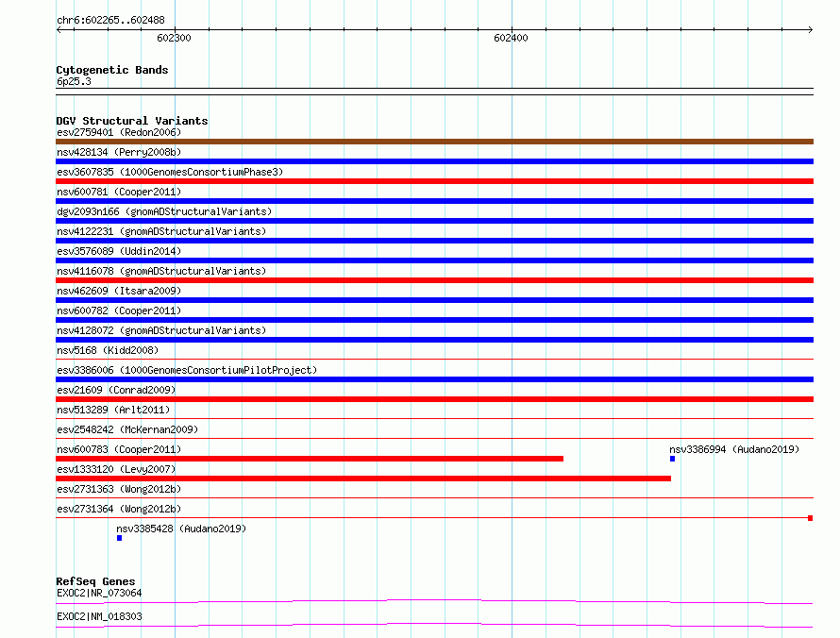840x638 pixels.
Task: Click nsv600782 (Cooper2011) variant label
Action: coord(119,311)
